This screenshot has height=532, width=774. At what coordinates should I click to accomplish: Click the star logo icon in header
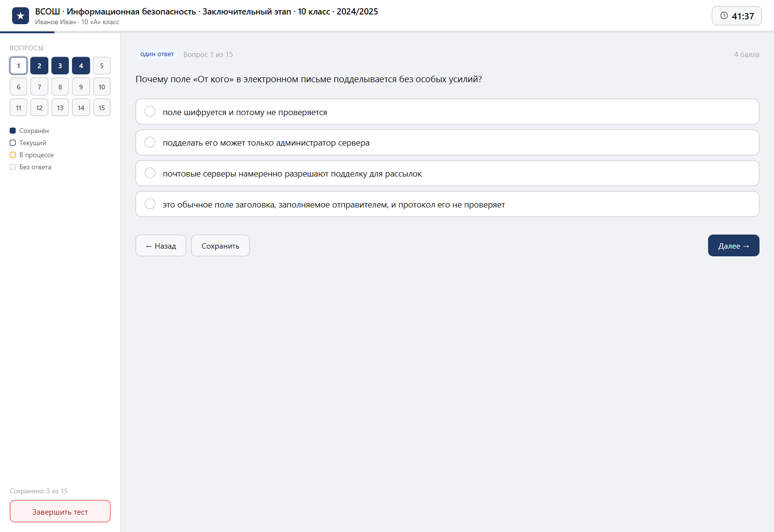20,16
